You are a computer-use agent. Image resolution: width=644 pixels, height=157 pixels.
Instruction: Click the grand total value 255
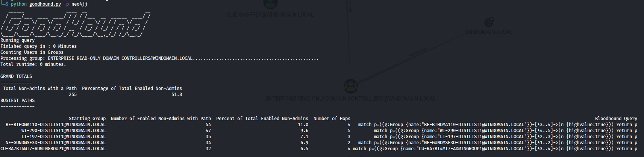pos(73,95)
